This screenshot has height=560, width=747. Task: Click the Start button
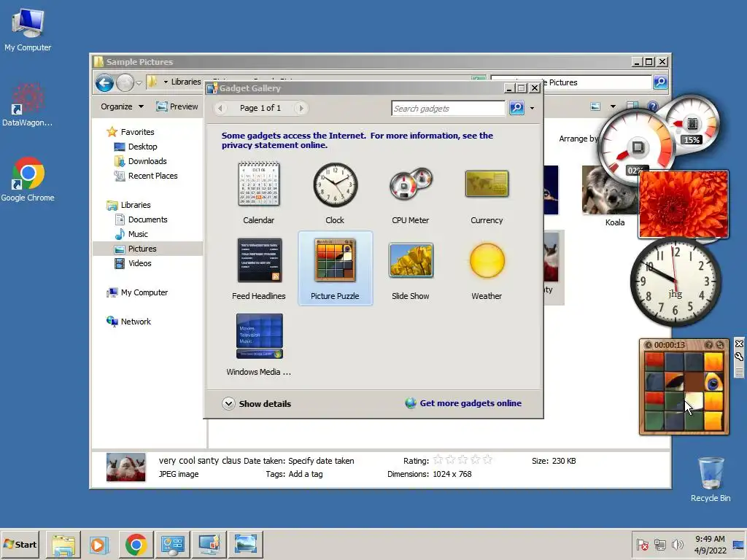tap(20, 544)
